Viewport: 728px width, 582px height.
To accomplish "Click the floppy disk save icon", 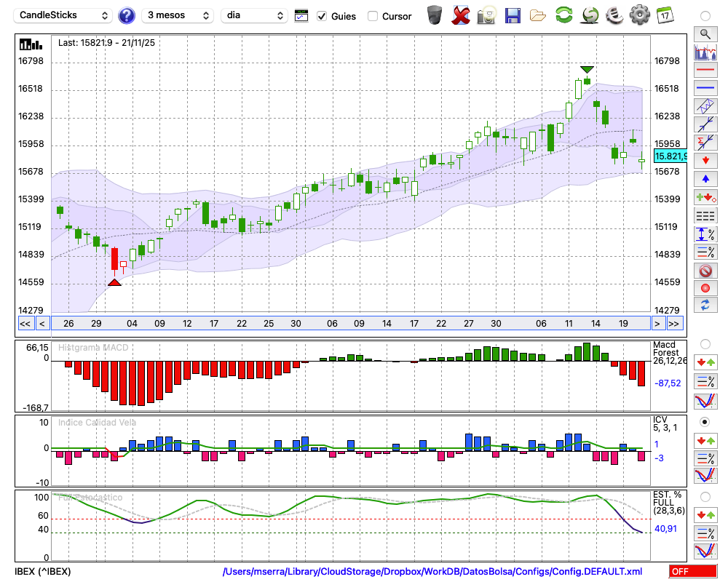I will pyautogui.click(x=512, y=15).
